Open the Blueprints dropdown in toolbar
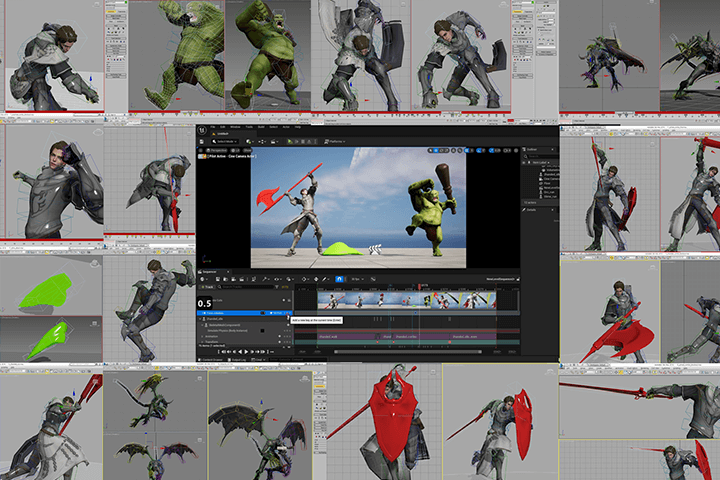 (x=262, y=141)
